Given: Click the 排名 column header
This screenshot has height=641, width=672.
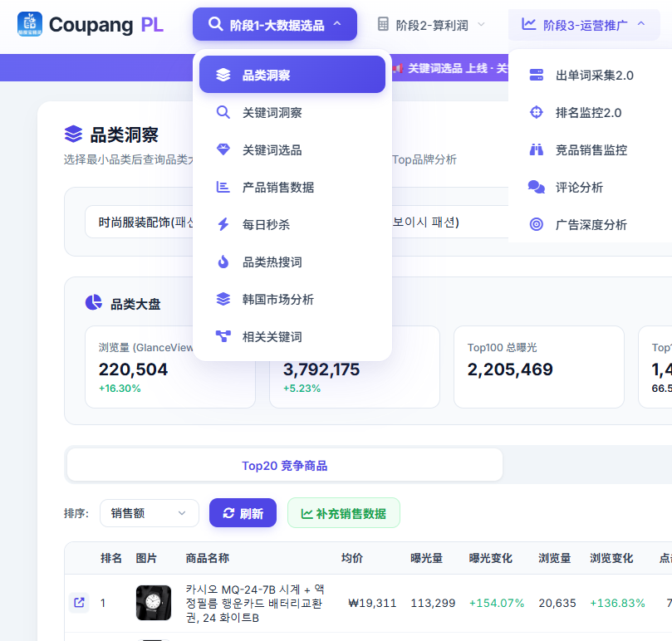Looking at the screenshot, I should [x=111, y=558].
